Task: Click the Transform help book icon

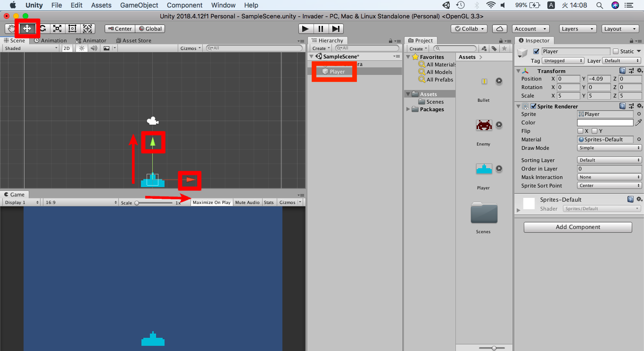Action: 623,71
